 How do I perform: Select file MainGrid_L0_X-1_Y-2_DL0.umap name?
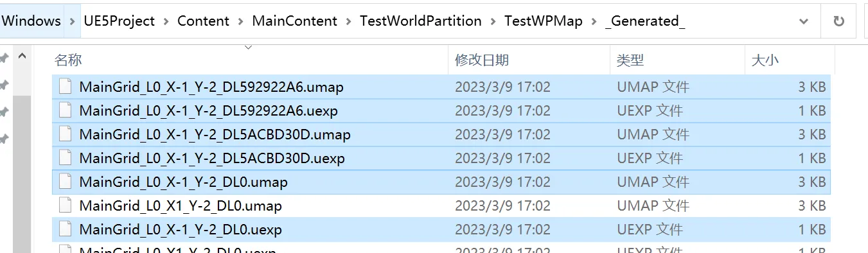pos(183,182)
